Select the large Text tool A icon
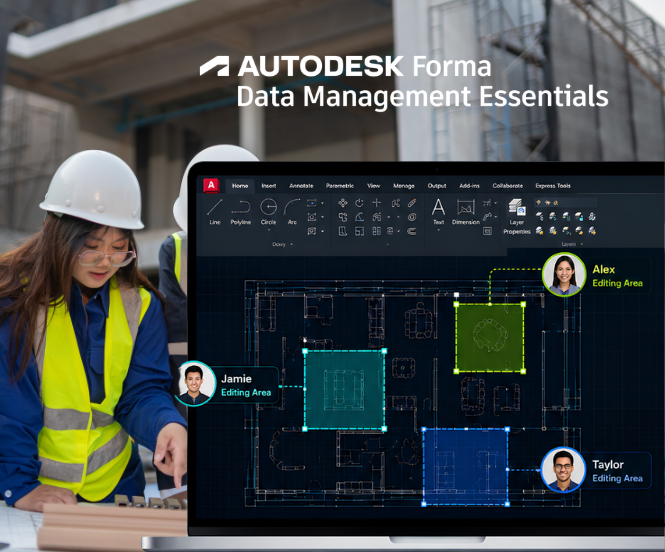665x552 pixels. [x=438, y=207]
